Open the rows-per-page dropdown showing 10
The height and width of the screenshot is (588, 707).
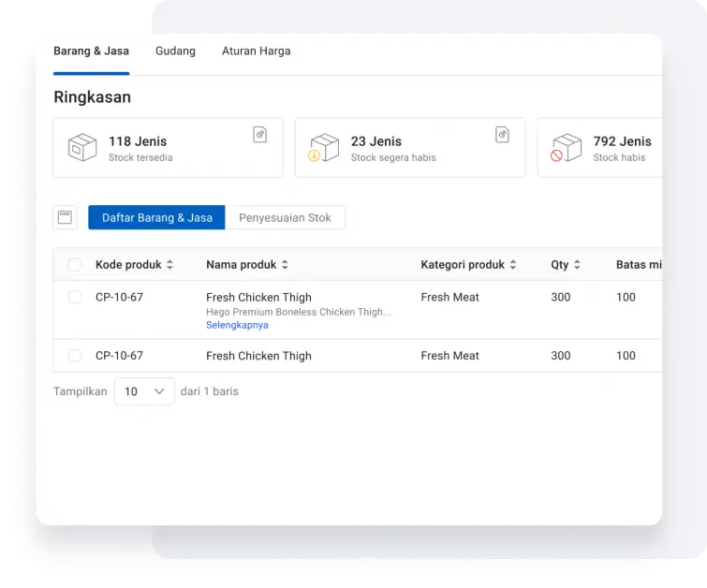[x=144, y=391]
